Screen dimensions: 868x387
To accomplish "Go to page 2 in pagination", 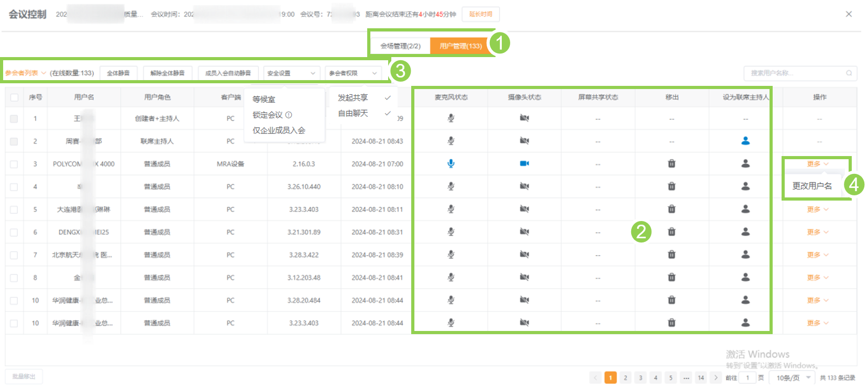I will pos(625,378).
